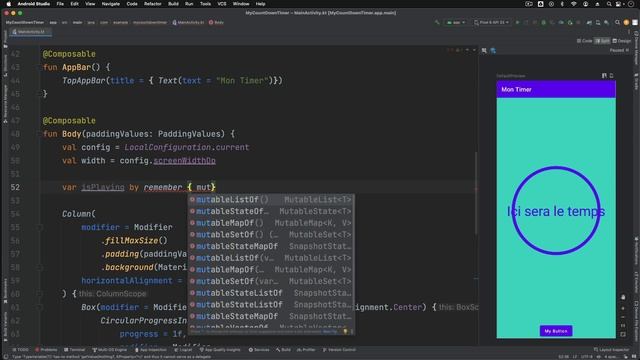Click the Make Project hammer icon
Viewport: 640px width, 360px height.
click(437, 22)
